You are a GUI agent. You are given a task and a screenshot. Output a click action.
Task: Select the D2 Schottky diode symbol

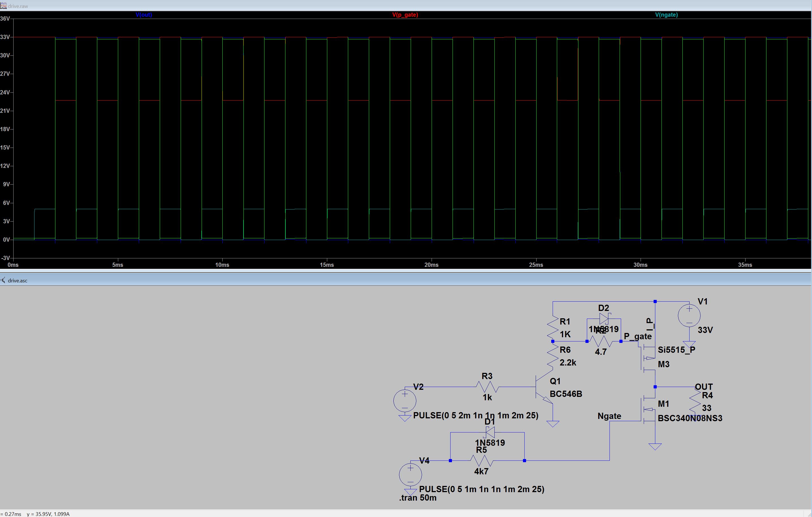coord(604,319)
